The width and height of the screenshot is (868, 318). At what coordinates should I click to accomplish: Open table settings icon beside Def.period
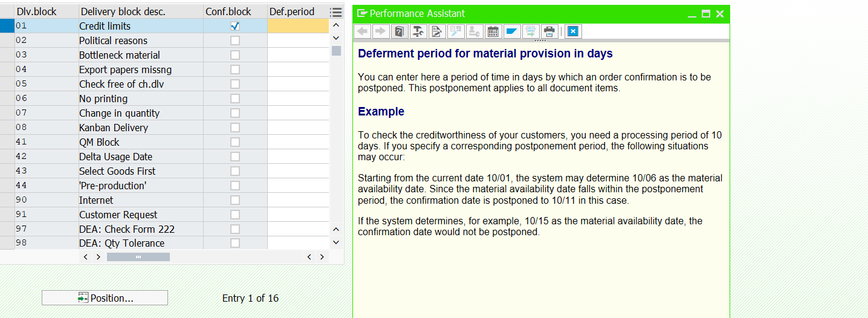coord(337,12)
